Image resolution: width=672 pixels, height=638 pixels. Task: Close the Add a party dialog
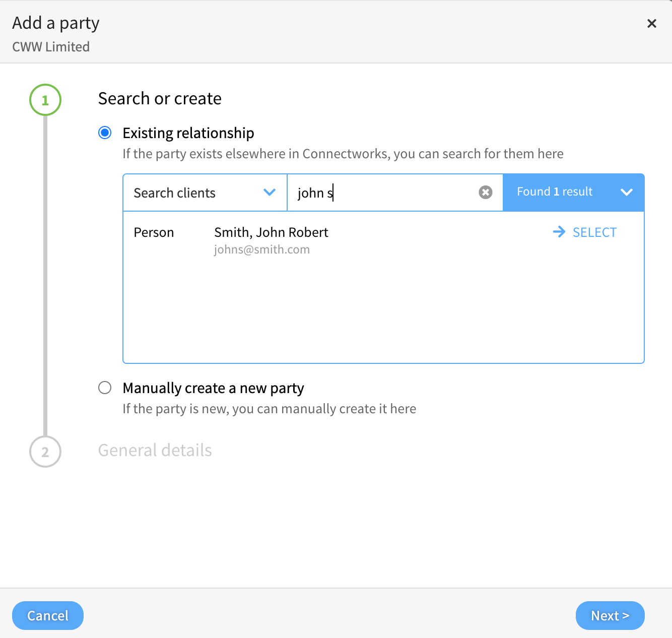651,24
